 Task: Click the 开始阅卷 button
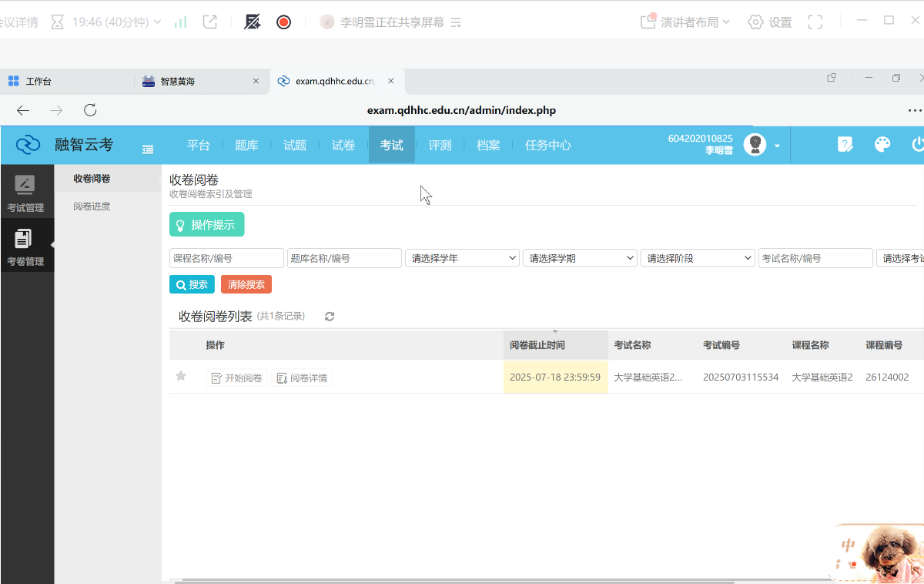click(237, 378)
